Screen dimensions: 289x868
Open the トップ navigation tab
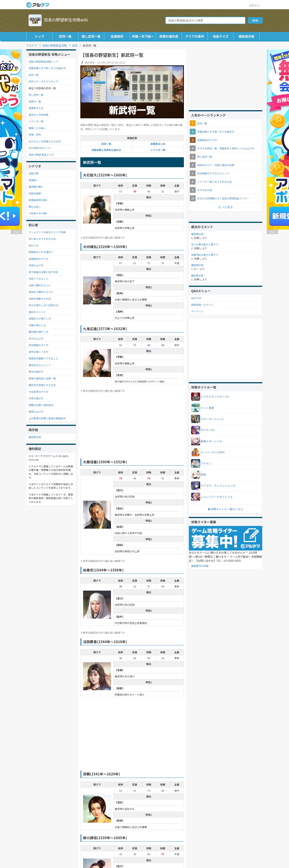[x=39, y=36]
